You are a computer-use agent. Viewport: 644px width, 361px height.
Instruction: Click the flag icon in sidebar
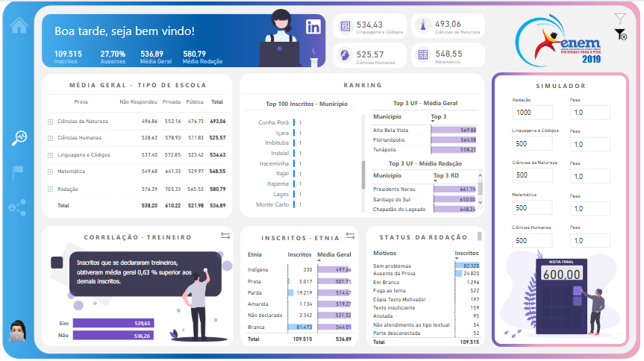[19, 173]
